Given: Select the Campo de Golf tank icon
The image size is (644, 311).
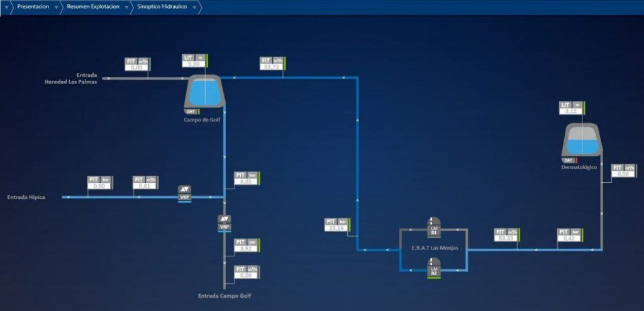Looking at the screenshot, I should pos(206,92).
